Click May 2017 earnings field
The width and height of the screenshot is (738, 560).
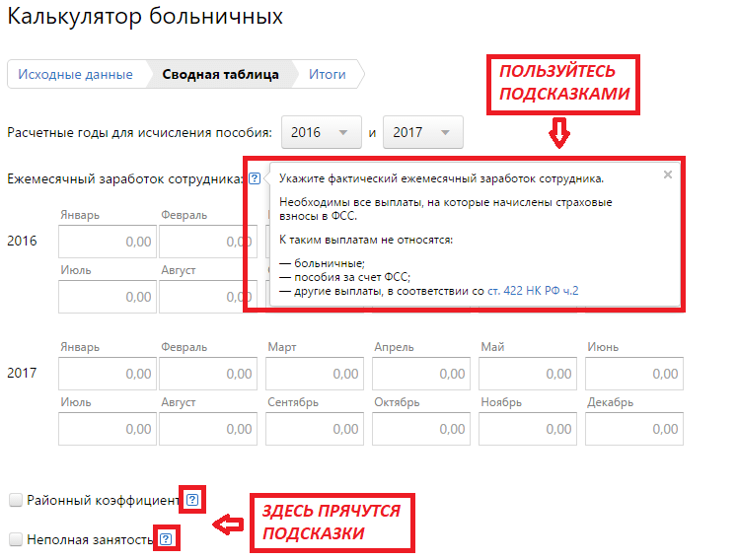tap(528, 374)
